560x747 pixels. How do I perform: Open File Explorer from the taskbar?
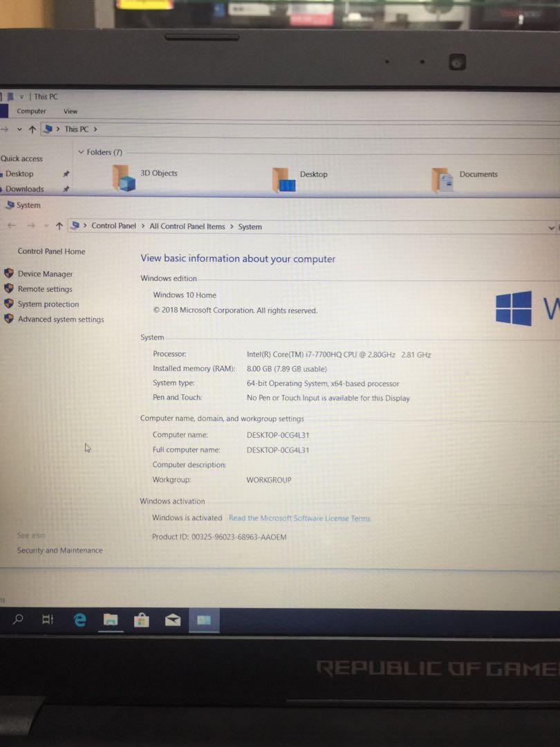pyautogui.click(x=111, y=620)
